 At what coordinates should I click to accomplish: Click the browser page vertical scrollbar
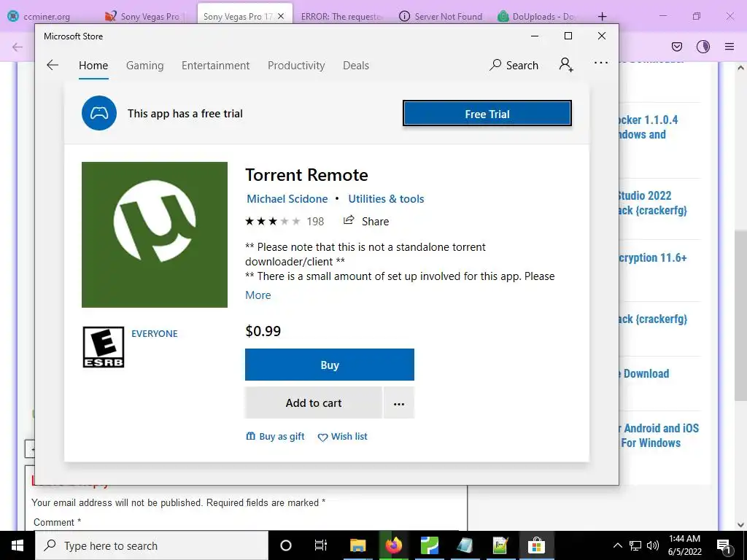point(740,314)
